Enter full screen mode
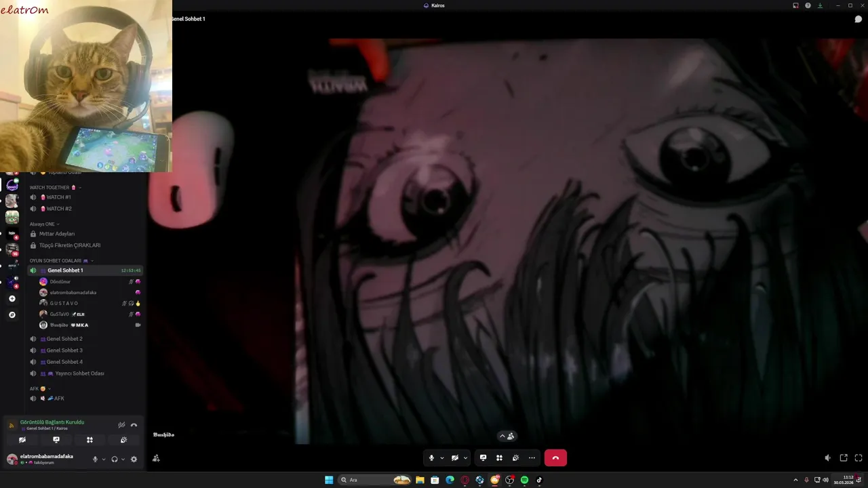 tap(859, 458)
